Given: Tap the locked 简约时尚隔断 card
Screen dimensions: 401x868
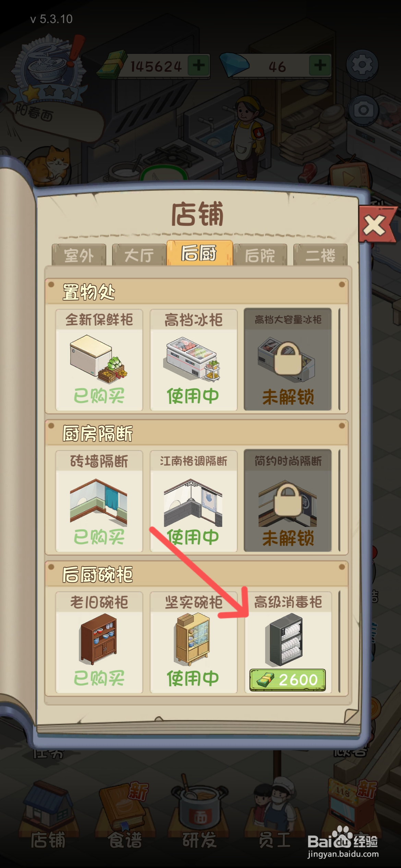Looking at the screenshot, I should click(288, 501).
